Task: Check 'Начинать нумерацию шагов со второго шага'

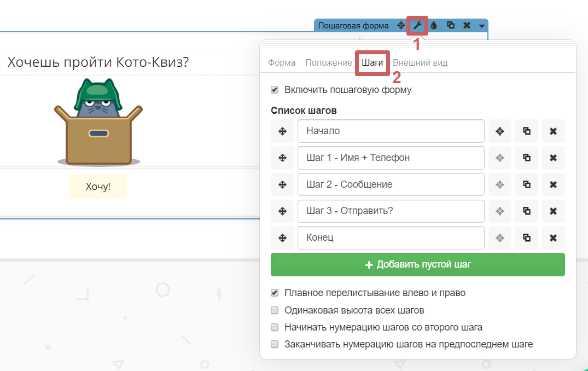Action: point(275,328)
